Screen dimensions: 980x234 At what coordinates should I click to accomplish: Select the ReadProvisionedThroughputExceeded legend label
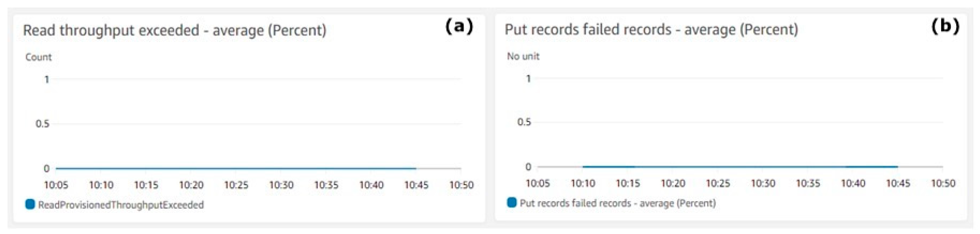[x=121, y=205]
